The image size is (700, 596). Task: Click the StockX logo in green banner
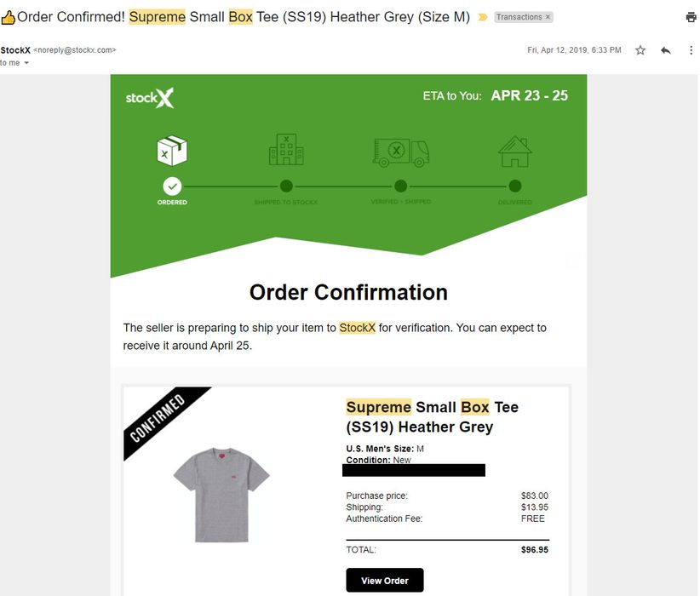pyautogui.click(x=150, y=98)
